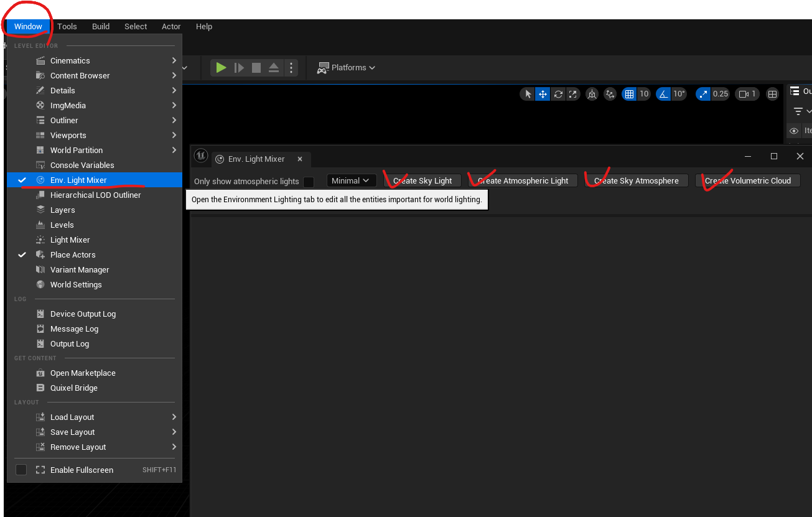Open camera speed setting
Screen dimensions: 812x517
click(x=747, y=94)
